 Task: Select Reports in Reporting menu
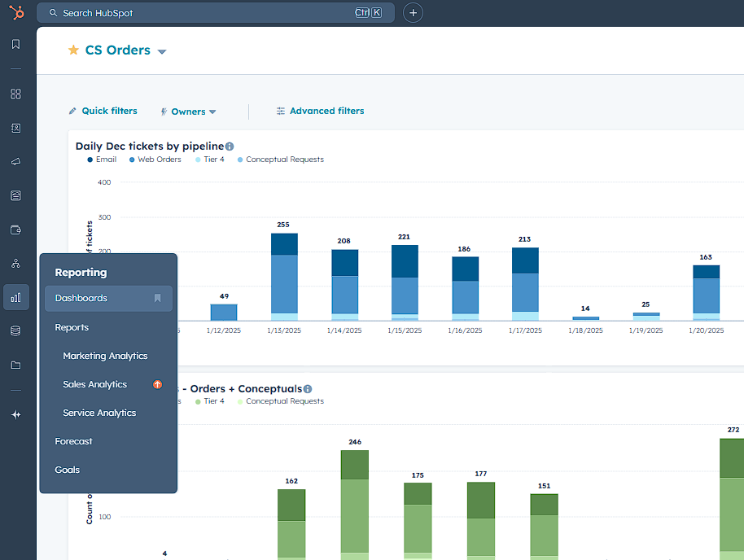click(x=72, y=327)
